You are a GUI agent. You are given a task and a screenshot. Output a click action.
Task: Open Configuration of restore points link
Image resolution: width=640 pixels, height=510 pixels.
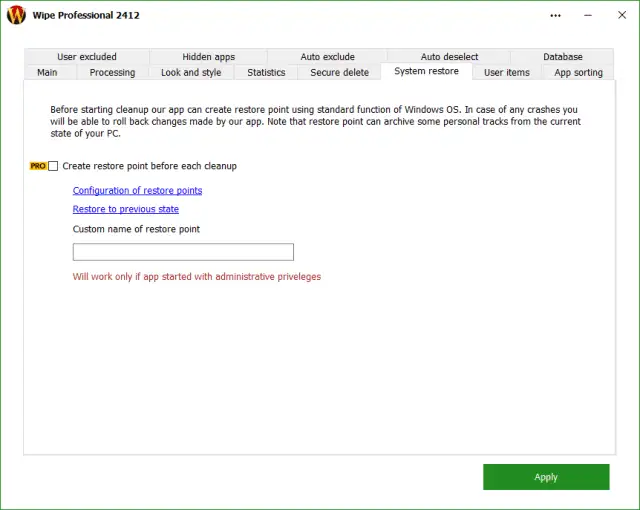pyautogui.click(x=137, y=191)
